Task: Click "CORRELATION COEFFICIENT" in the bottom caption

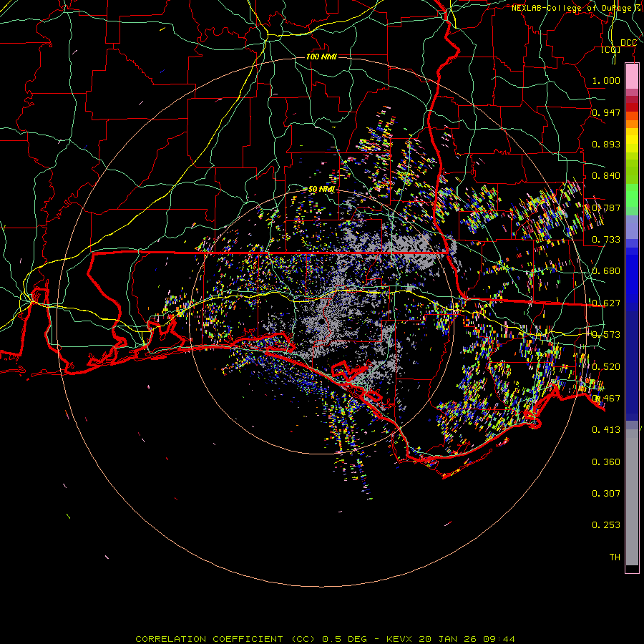Action: coord(209,639)
